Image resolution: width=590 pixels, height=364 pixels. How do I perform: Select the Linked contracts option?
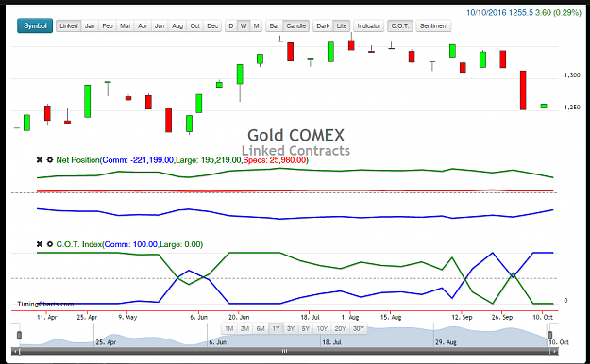point(69,26)
